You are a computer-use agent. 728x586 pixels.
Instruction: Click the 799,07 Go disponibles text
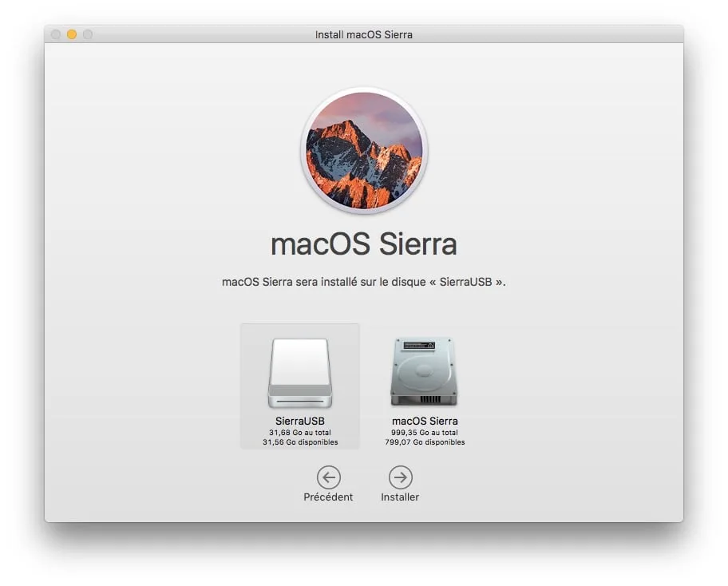point(425,442)
